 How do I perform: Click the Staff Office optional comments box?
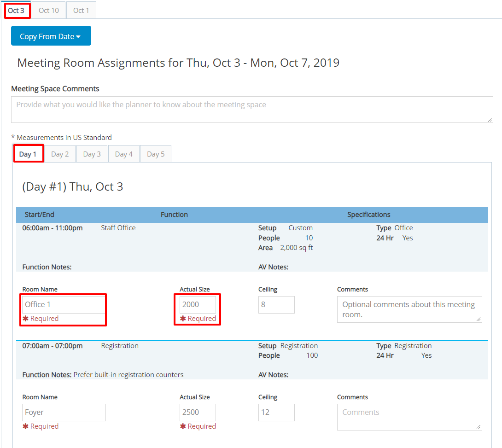click(409, 309)
